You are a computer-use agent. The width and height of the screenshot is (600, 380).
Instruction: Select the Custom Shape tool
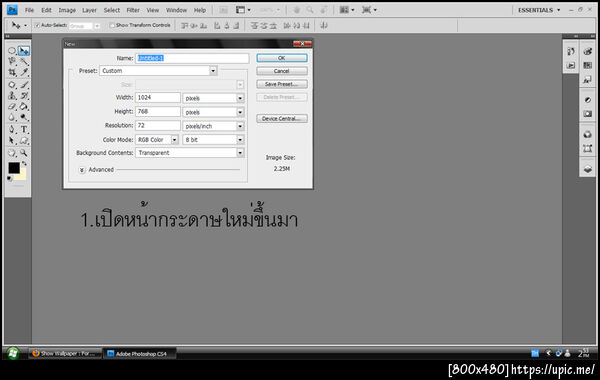24,140
